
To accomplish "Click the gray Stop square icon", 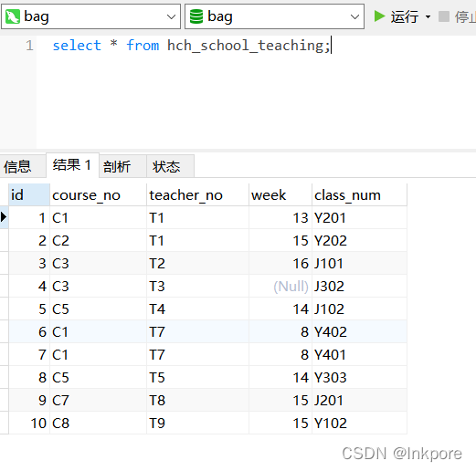I will (x=444, y=16).
